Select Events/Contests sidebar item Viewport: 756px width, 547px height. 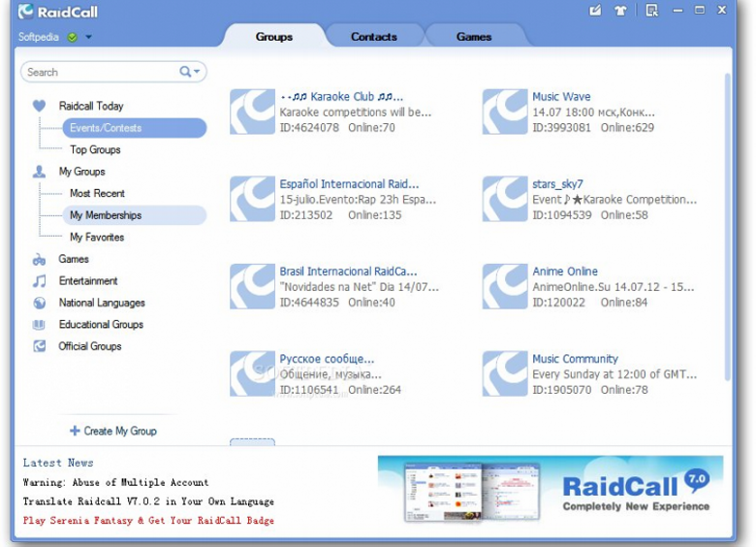135,128
